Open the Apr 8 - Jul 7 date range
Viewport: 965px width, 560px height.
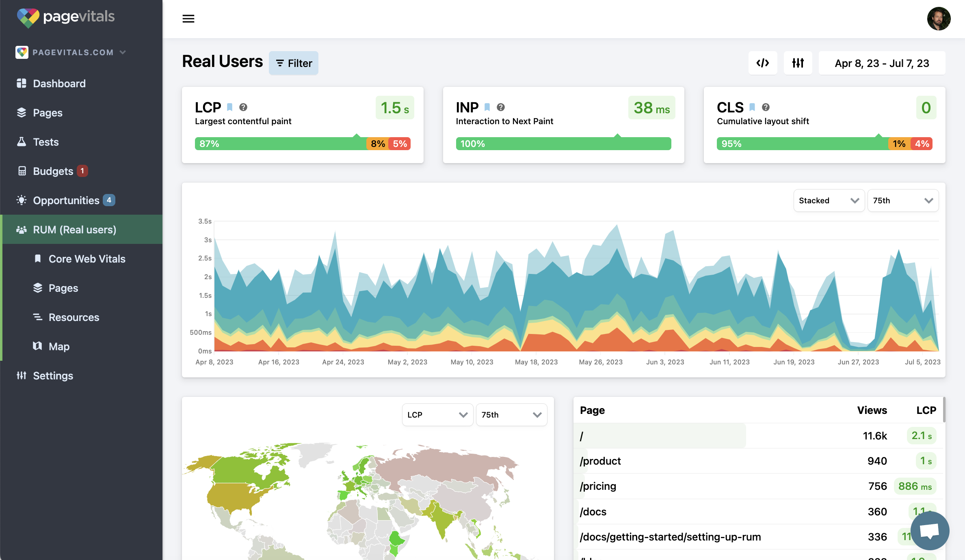[x=882, y=63]
